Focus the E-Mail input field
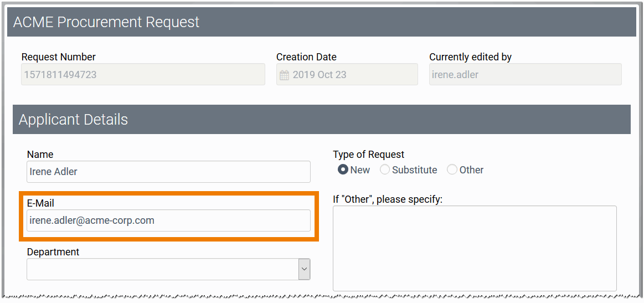644x303 pixels. coord(168,220)
